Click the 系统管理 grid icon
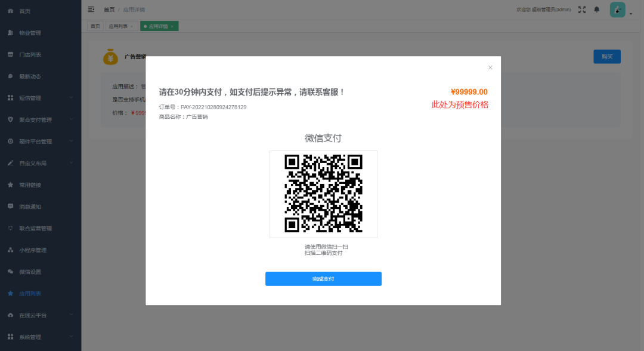The width and height of the screenshot is (644, 351). [10, 337]
